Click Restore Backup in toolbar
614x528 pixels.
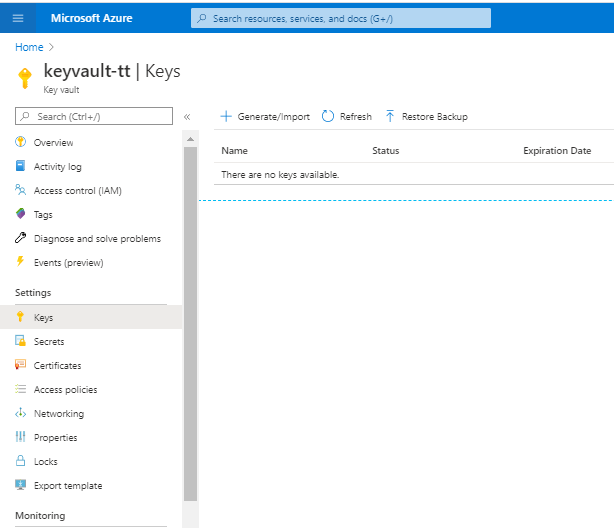pos(425,117)
